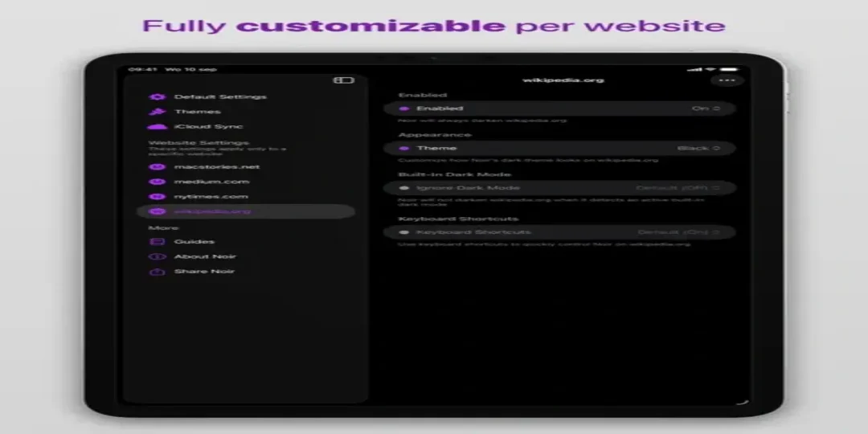Image resolution: width=868 pixels, height=434 pixels.
Task: Click the Guides book icon
Action: 158,242
